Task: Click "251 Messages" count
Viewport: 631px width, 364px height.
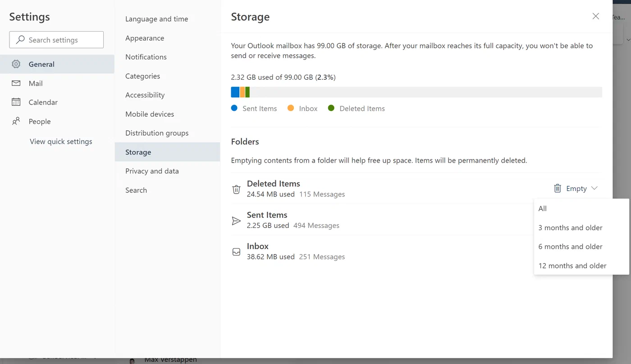Action: click(322, 257)
